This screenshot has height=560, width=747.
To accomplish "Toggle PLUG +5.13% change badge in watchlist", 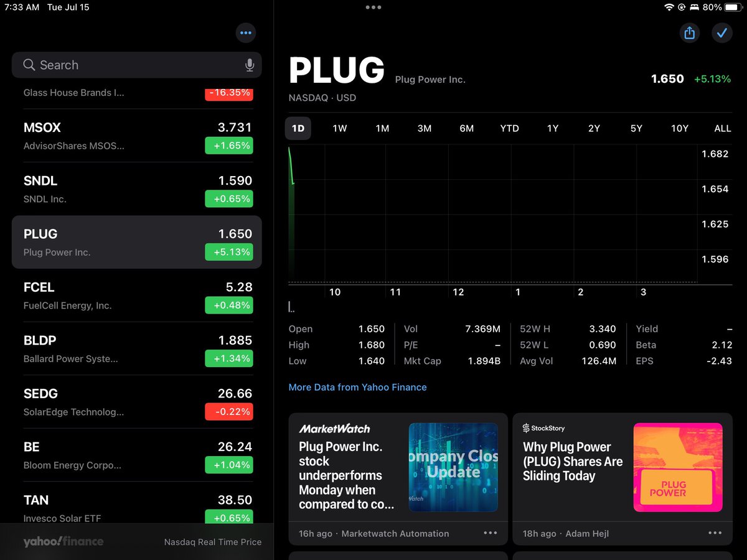I will pos(229,252).
